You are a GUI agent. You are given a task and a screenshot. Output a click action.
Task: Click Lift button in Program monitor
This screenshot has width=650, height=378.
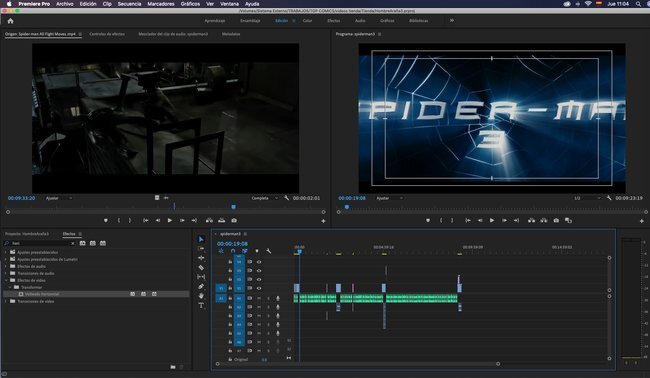click(531, 220)
